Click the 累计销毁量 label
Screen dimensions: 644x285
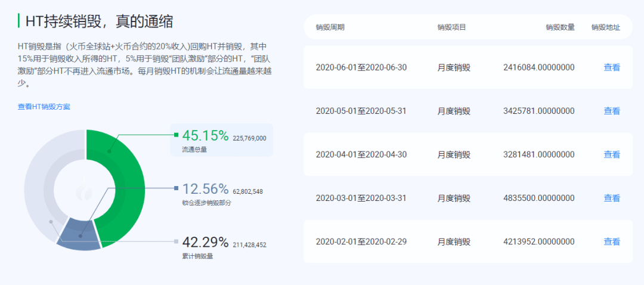197,256
